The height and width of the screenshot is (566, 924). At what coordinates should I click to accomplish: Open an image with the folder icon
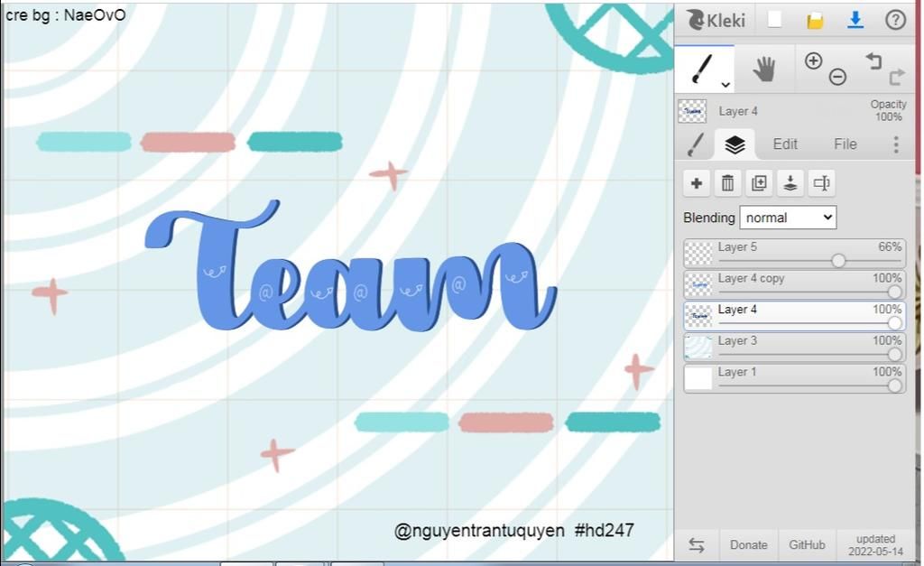pyautogui.click(x=815, y=22)
